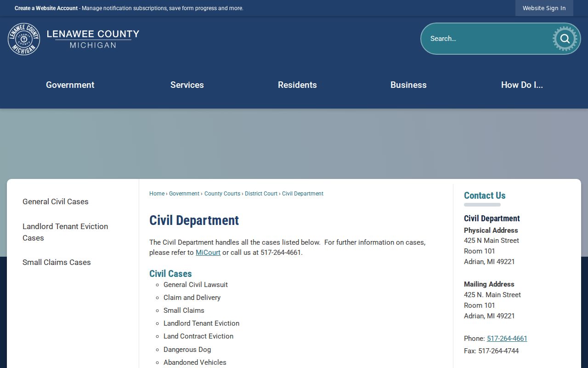Click the Landlord Tenant Eviction list item
Viewport: 588px width, 368px height.
201,323
